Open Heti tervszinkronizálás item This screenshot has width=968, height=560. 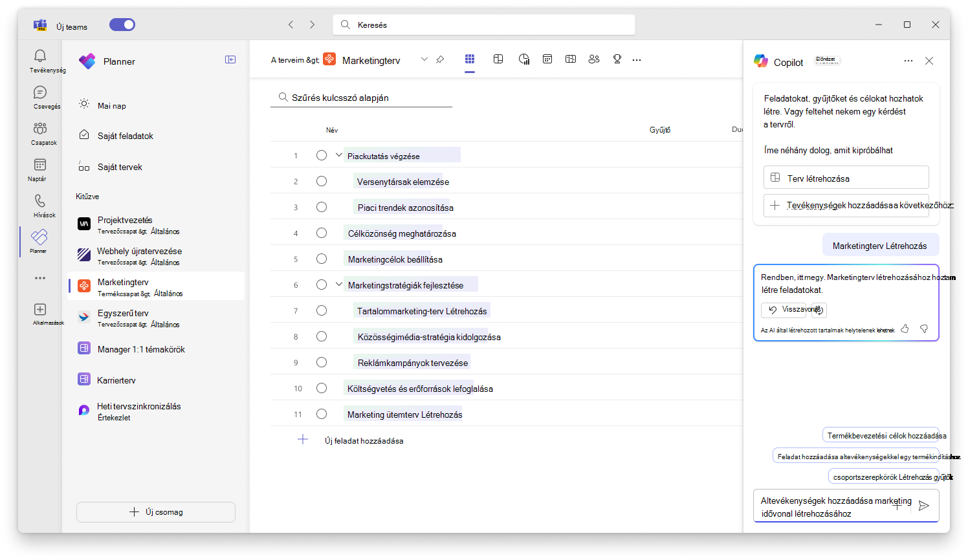tap(156, 411)
